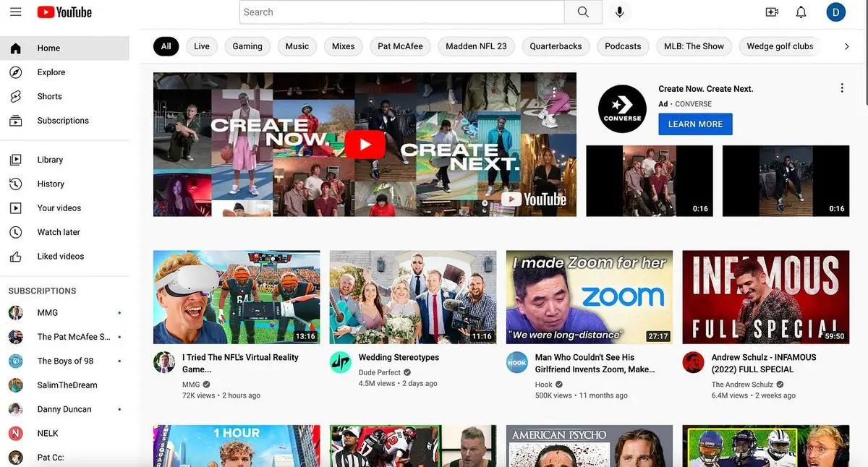Select the Mixes filter chip

[343, 46]
